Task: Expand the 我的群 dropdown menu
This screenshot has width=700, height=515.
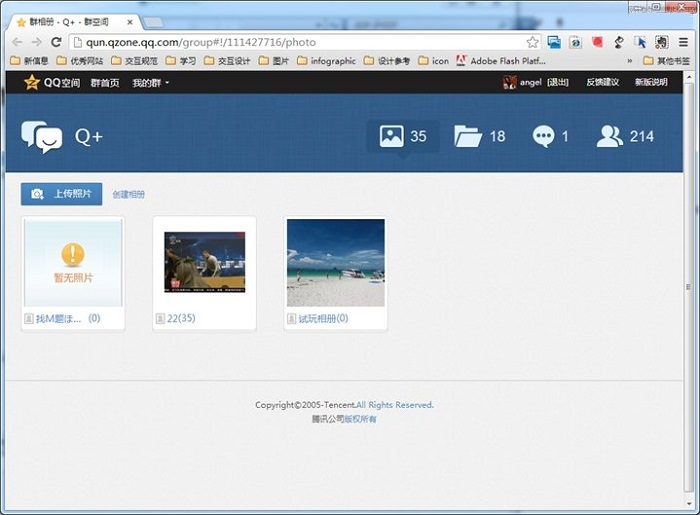Action: click(150, 82)
